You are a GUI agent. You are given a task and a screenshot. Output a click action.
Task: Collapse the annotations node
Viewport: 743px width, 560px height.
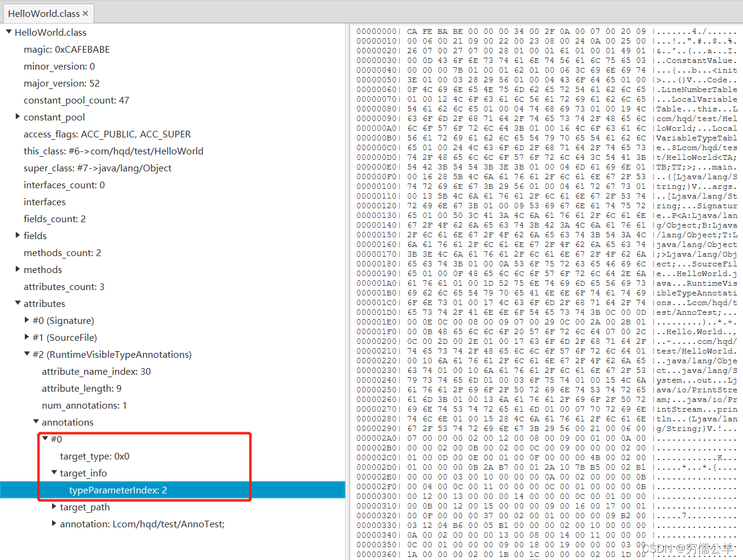click(x=36, y=422)
